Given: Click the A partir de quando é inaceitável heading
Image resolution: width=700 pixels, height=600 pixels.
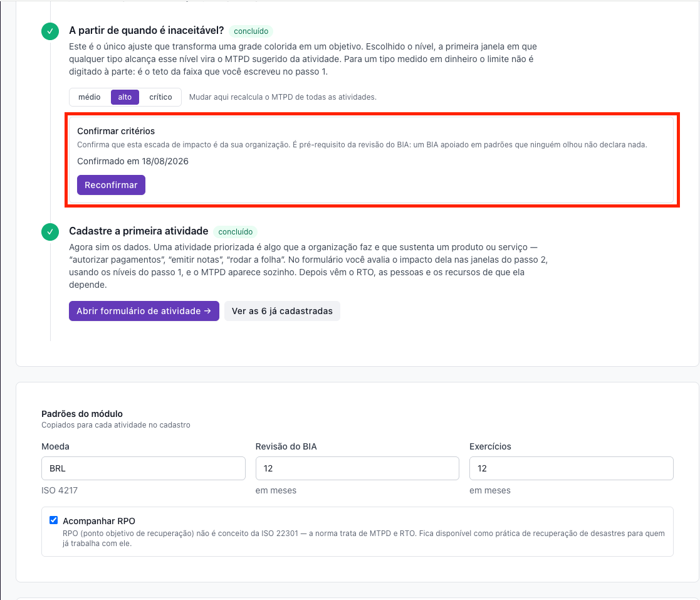Looking at the screenshot, I should pyautogui.click(x=147, y=30).
